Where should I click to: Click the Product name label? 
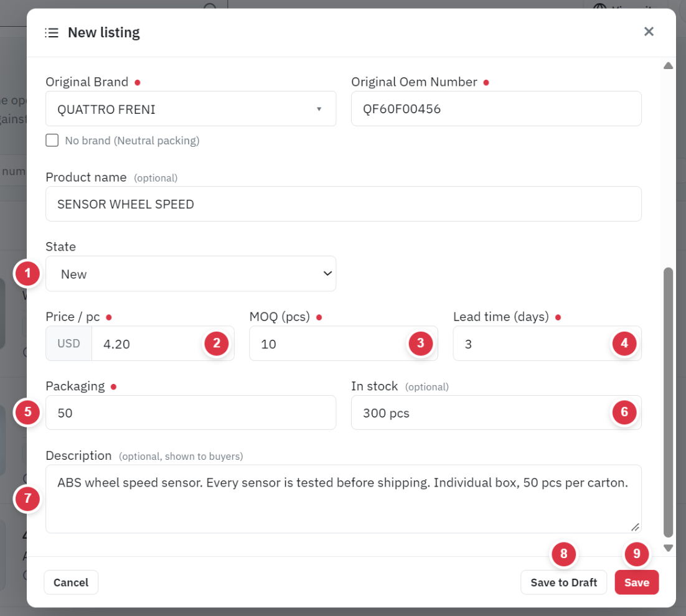[x=86, y=177]
